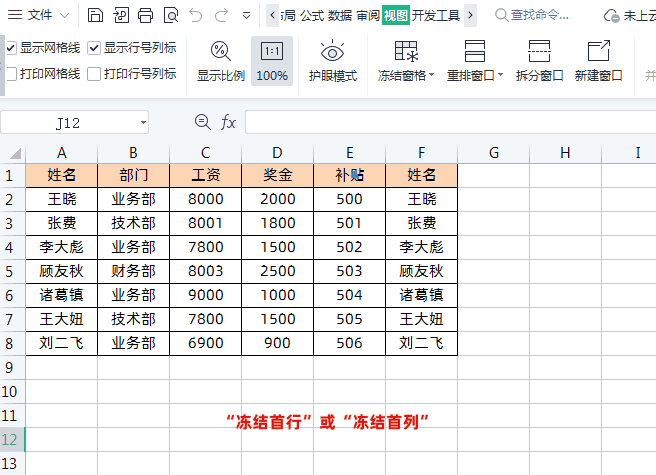Select the 视图 tab
Image resolution: width=656 pixels, height=475 pixels.
(x=396, y=15)
